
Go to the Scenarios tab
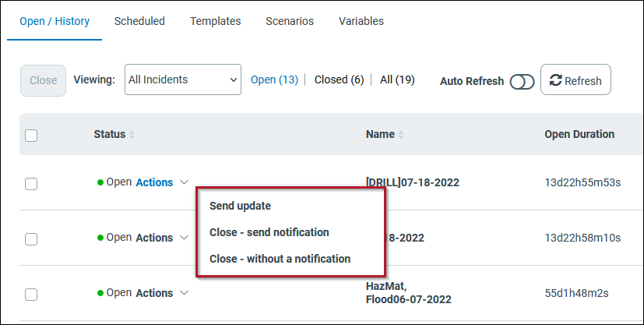[x=290, y=21]
